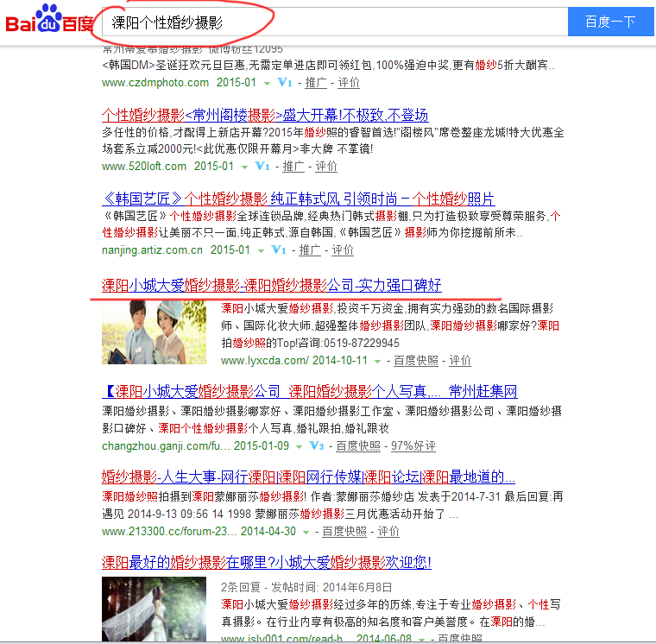This screenshot has height=644, width=656.
Task: Open the changzhou.ganji.com link
Action: (x=166, y=445)
